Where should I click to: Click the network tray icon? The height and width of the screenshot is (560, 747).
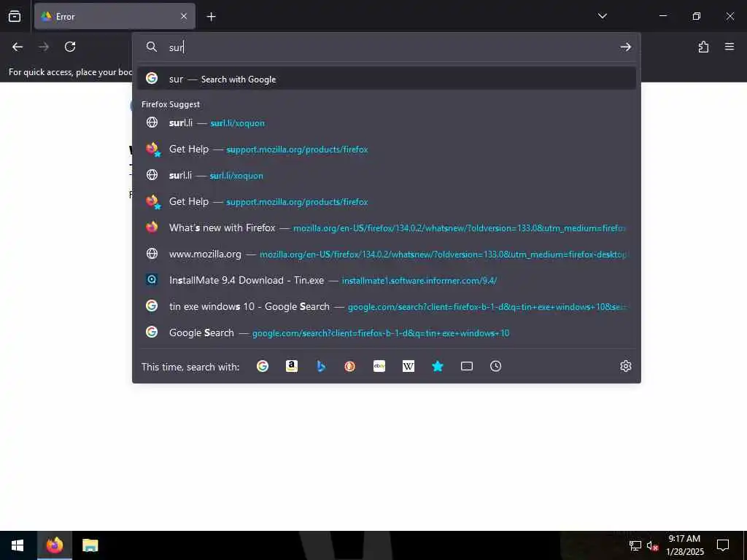(x=635, y=545)
